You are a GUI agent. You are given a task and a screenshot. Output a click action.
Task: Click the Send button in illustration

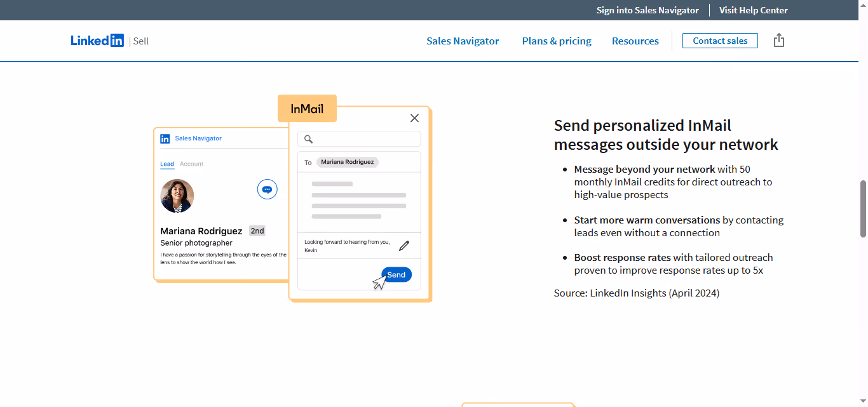coord(397,275)
